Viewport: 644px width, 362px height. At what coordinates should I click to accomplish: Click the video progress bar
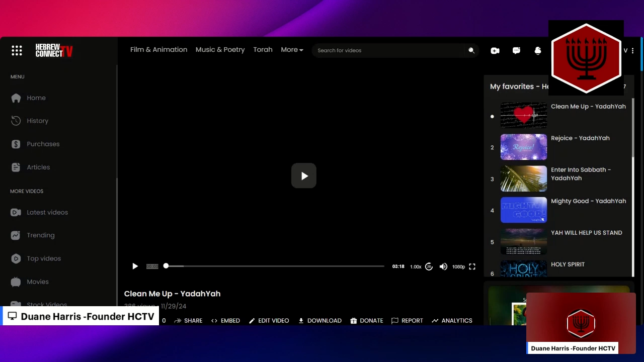coord(275,266)
